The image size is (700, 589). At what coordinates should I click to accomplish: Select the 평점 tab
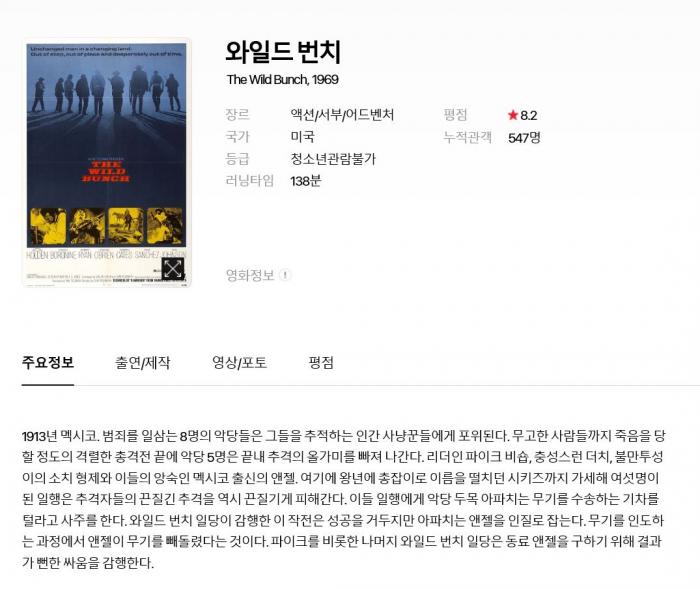coord(321,362)
